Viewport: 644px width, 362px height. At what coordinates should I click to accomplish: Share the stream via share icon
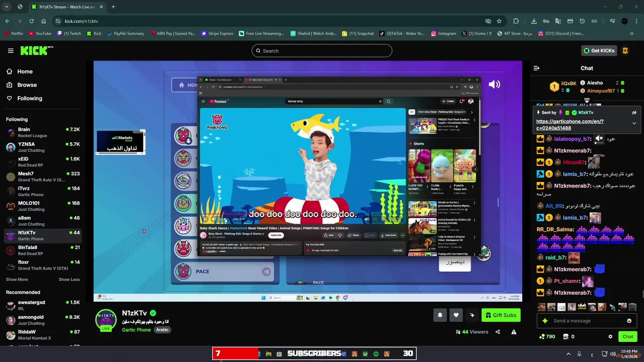[x=498, y=332]
